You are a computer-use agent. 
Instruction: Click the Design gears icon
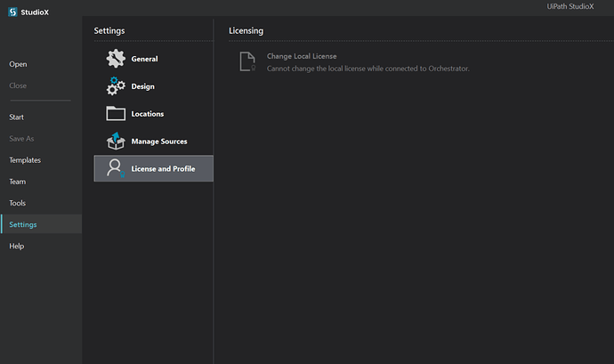[x=116, y=86]
